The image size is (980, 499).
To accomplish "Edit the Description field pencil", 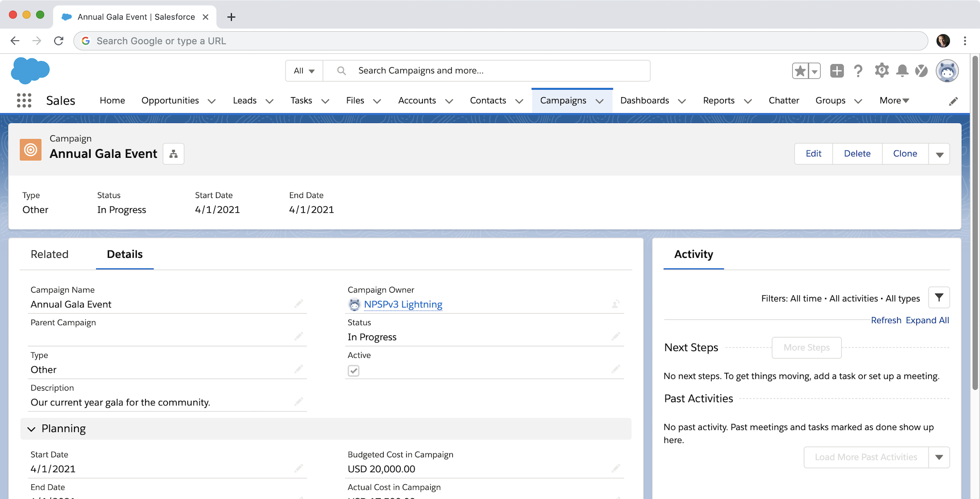I will (x=298, y=402).
